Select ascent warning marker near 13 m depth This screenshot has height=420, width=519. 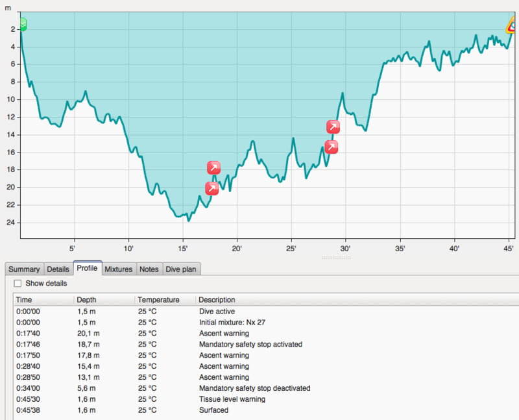(x=333, y=127)
